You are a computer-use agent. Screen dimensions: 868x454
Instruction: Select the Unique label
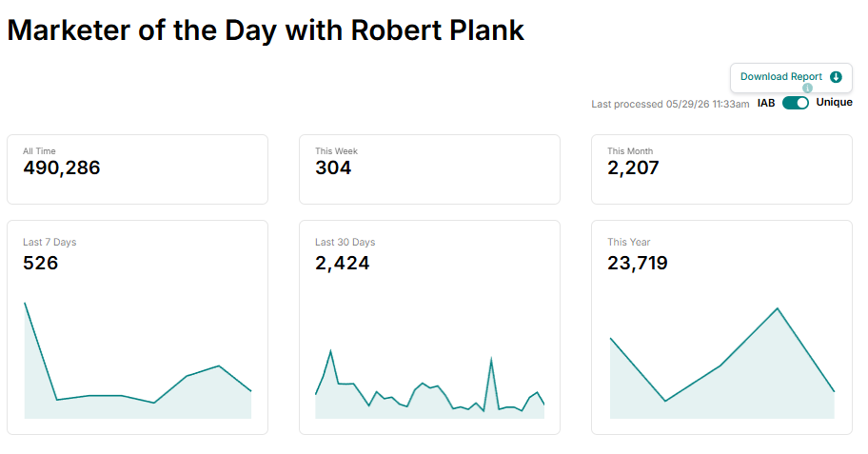pyautogui.click(x=834, y=103)
